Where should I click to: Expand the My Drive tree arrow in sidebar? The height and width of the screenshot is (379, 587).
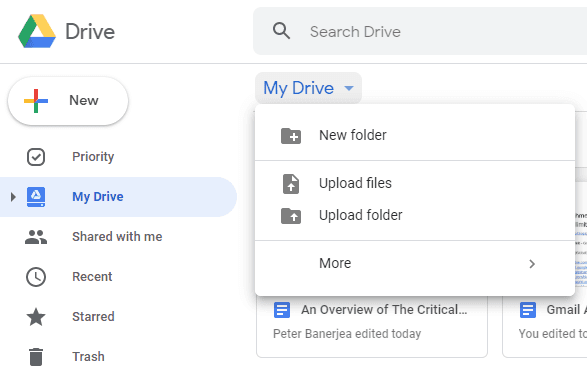(13, 197)
